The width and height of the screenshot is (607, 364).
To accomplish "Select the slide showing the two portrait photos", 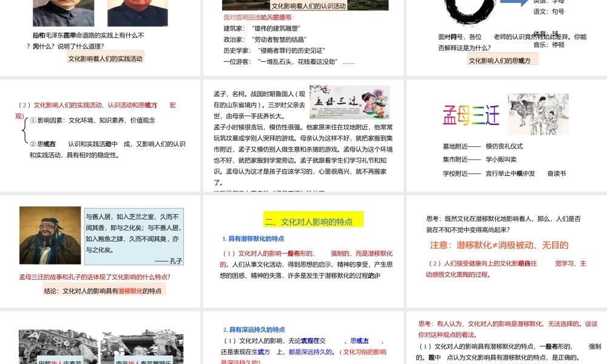I will pos(100,38).
